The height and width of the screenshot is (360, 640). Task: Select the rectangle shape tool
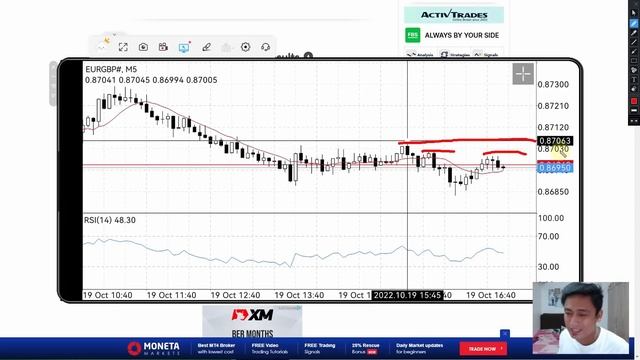tap(634, 61)
